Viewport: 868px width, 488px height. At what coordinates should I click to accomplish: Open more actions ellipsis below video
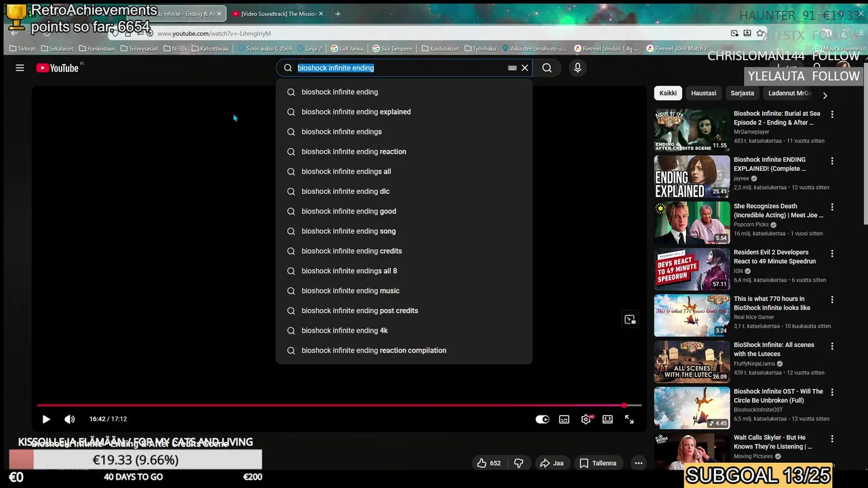638,464
